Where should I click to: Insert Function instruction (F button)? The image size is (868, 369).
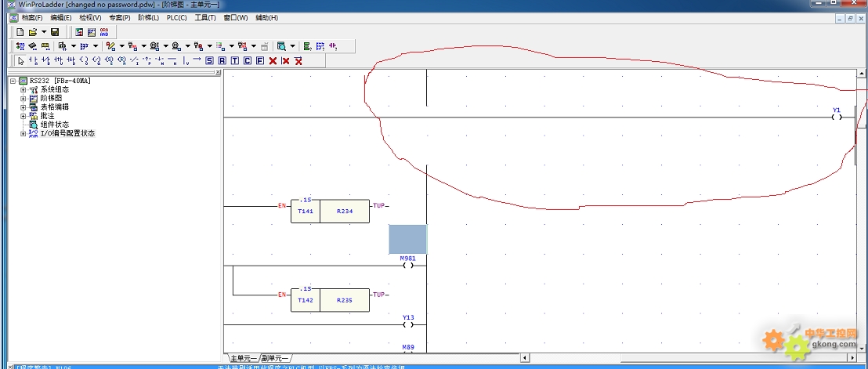[x=259, y=61]
